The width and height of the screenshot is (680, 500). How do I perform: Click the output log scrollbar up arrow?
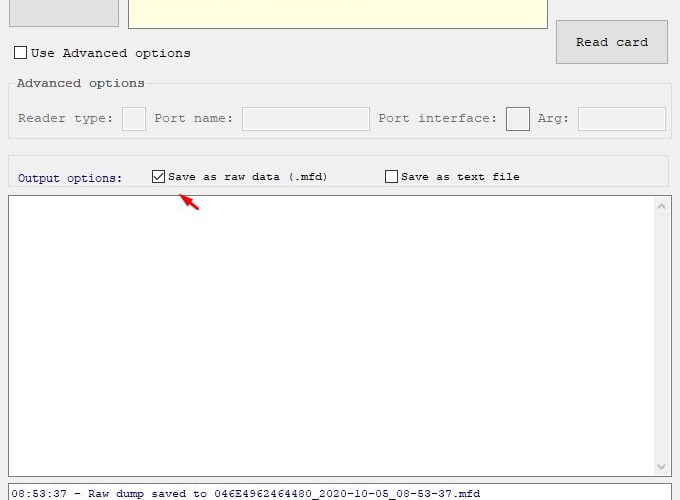click(661, 206)
